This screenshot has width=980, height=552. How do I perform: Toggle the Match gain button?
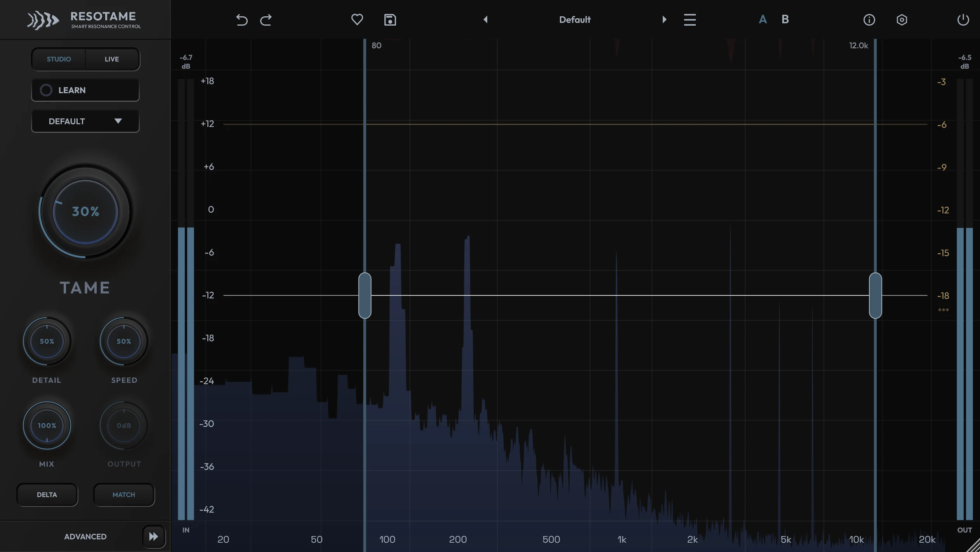coord(124,495)
